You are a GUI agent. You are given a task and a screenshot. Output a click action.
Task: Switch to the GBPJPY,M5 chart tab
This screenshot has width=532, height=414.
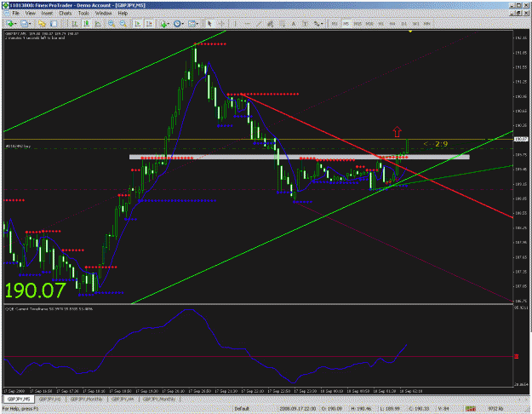click(19, 399)
